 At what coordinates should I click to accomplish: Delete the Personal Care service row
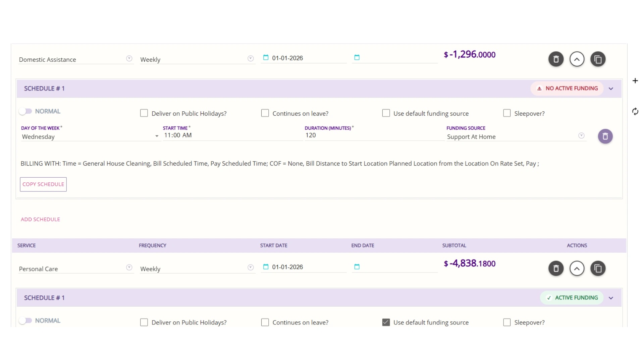(556, 268)
